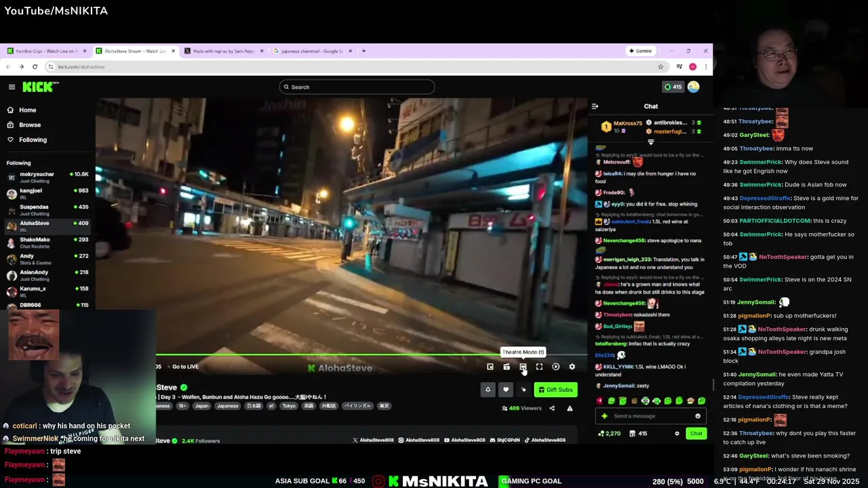Click the green sparkle in message box
Screen dimensions: 868x488
tap(604, 416)
